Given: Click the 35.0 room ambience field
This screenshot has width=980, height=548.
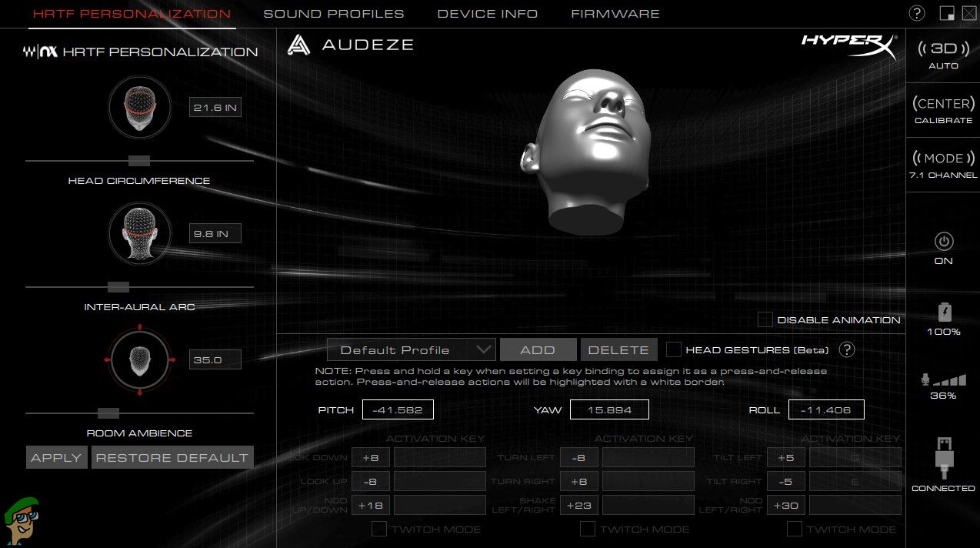Looking at the screenshot, I should click(x=215, y=359).
